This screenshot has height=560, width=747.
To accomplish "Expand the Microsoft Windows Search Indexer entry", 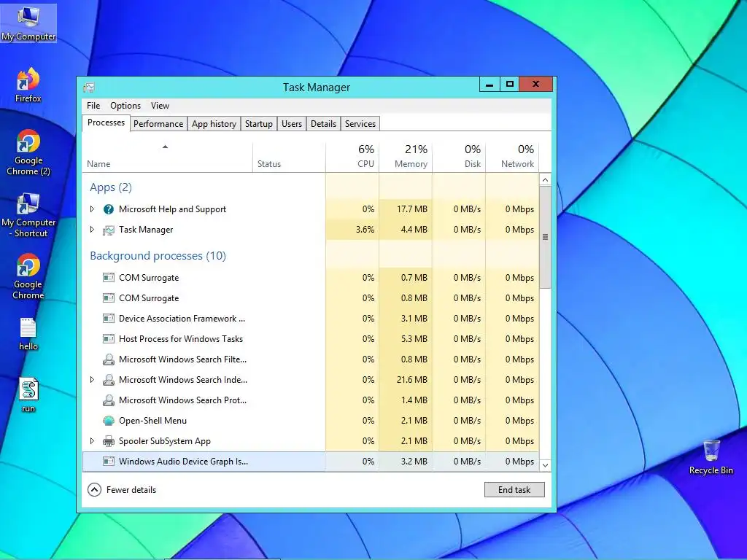I will coord(92,380).
